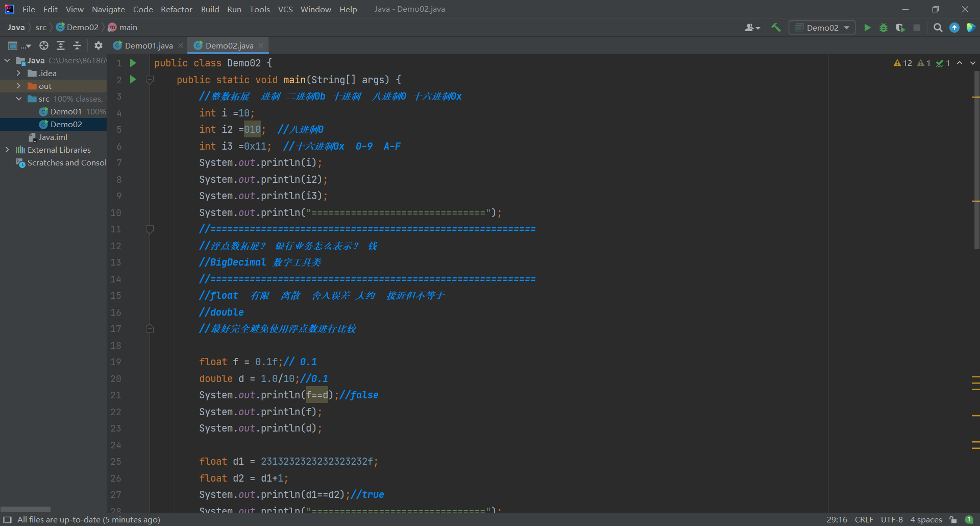
Task: Change line separator CRLF
Action: pyautogui.click(x=864, y=520)
